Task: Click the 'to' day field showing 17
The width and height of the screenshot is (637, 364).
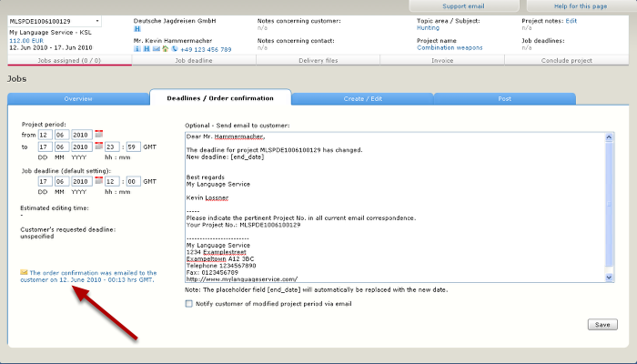Action: pos(45,147)
